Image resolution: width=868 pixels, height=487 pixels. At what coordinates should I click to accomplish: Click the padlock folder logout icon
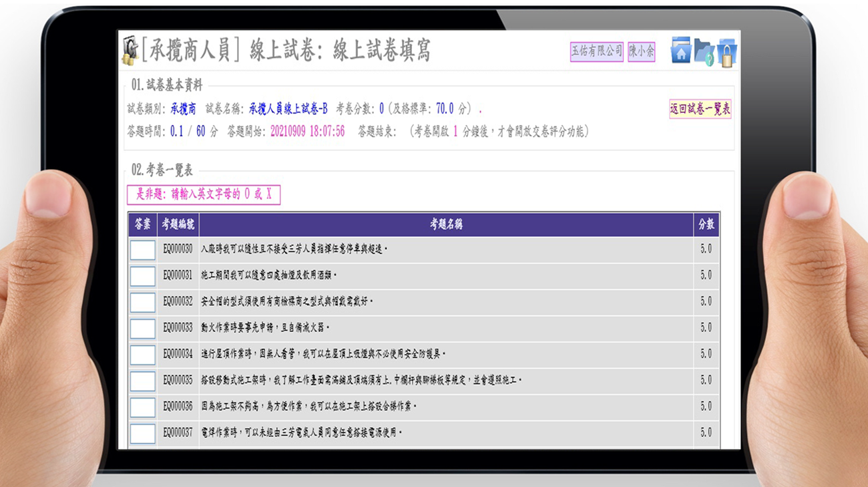(727, 52)
